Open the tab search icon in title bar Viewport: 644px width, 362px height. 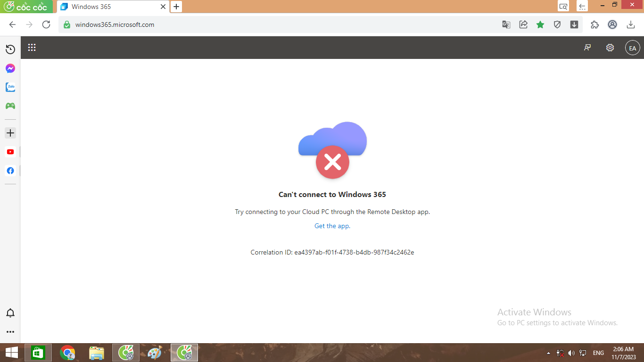[563, 6]
